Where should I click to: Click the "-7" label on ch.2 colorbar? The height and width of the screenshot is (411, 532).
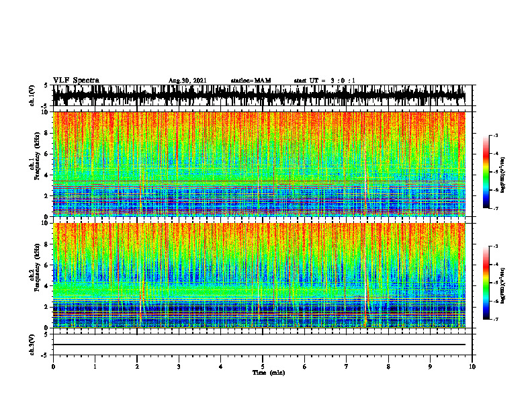[496, 319]
